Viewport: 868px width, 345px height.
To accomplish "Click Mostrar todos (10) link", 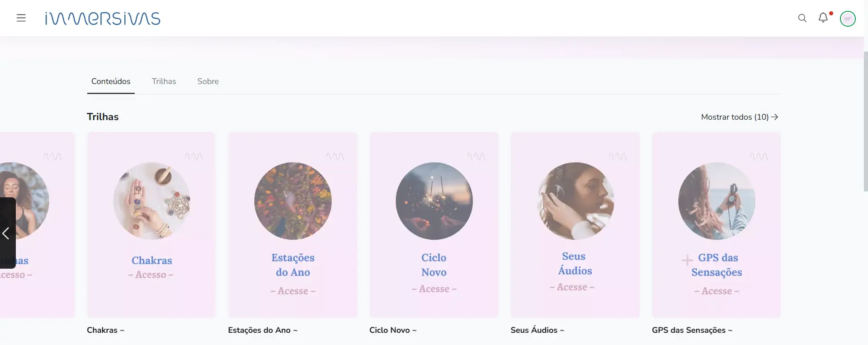I will (739, 117).
